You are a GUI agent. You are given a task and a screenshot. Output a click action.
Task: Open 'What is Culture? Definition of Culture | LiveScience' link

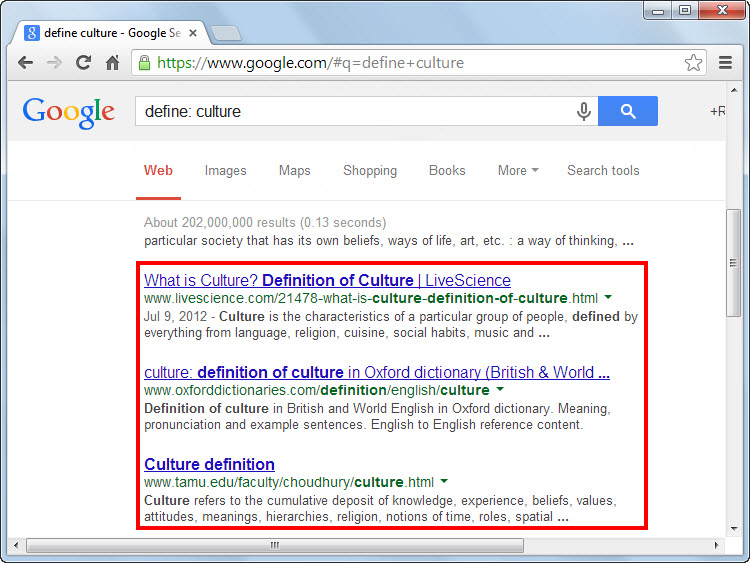point(327,280)
